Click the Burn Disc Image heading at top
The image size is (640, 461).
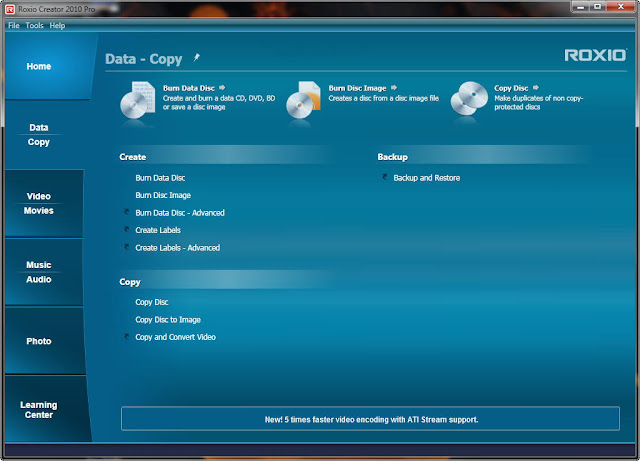pos(357,88)
